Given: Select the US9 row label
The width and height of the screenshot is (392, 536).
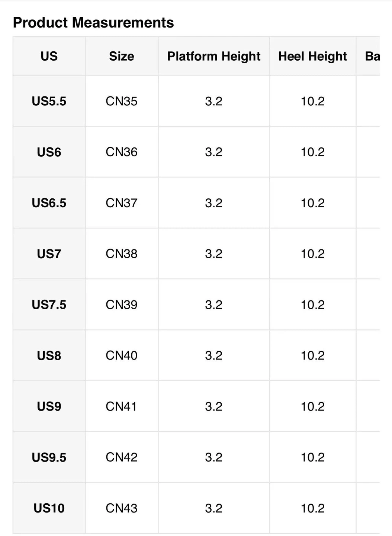Looking at the screenshot, I should [49, 406].
